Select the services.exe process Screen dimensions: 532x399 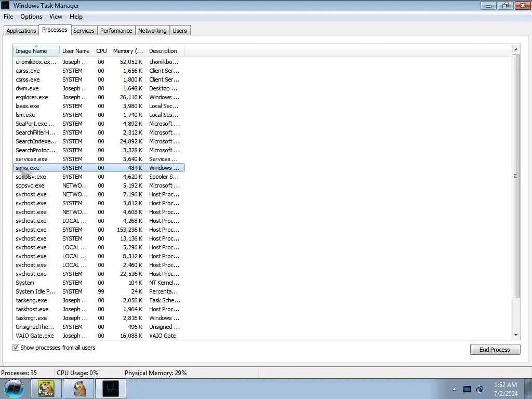coord(99,159)
